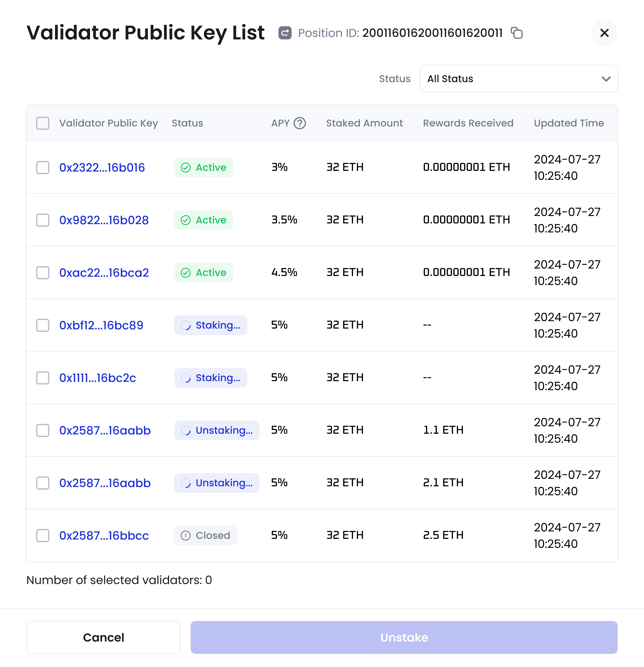Click the Rewards Received column header
This screenshot has width=644, height=667.
point(468,123)
